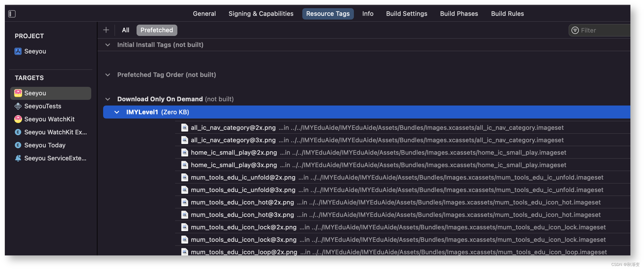The width and height of the screenshot is (644, 269).
Task: Select the Seeyou Today extension icon
Action: click(18, 145)
